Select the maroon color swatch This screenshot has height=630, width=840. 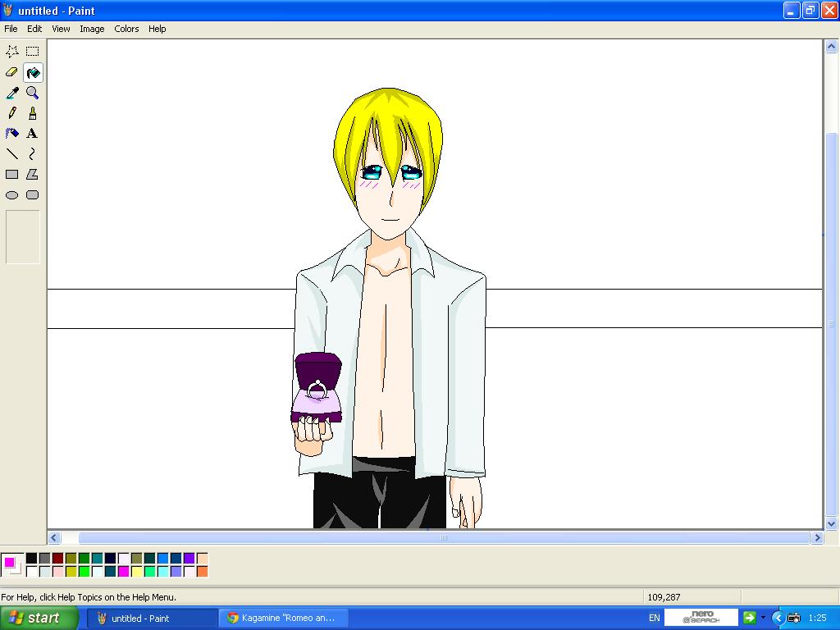point(58,559)
